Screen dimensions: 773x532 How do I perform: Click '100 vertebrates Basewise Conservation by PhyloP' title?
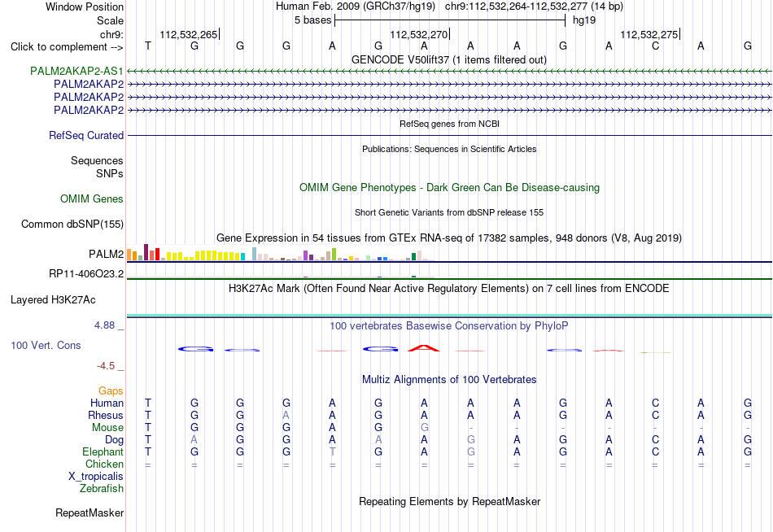tap(449, 325)
